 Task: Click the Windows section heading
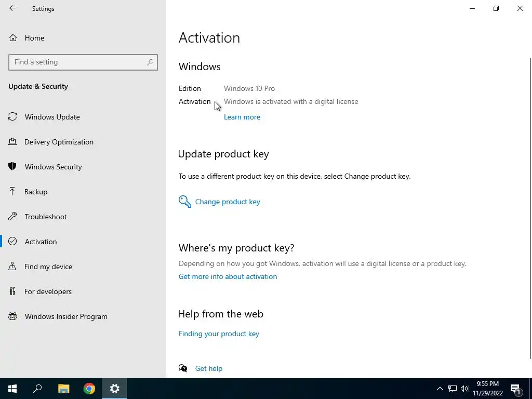[x=199, y=66]
